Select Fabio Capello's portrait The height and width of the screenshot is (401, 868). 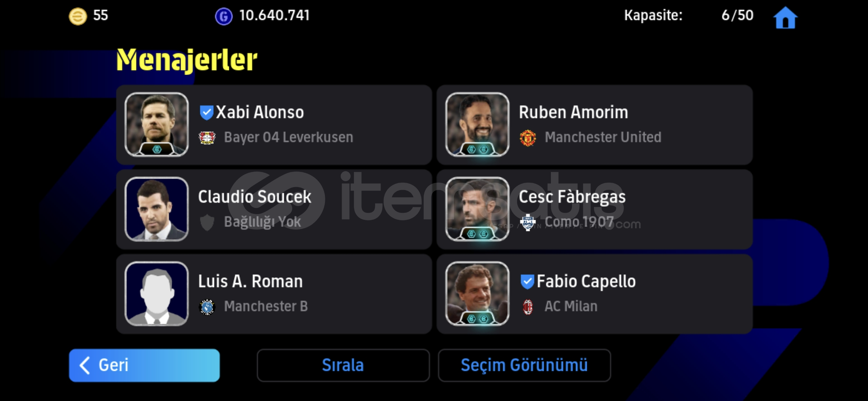477,294
